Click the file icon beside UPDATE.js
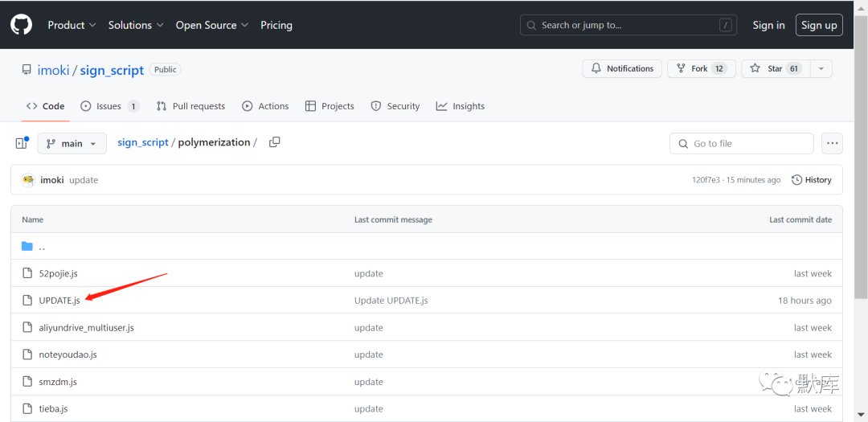Image resolution: width=868 pixels, height=422 pixels. (27, 300)
